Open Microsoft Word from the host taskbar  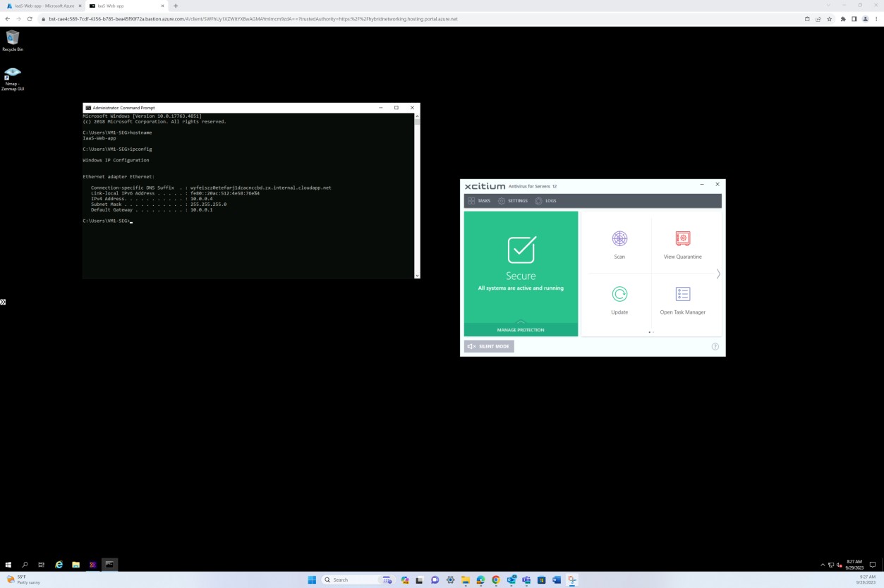(556, 580)
